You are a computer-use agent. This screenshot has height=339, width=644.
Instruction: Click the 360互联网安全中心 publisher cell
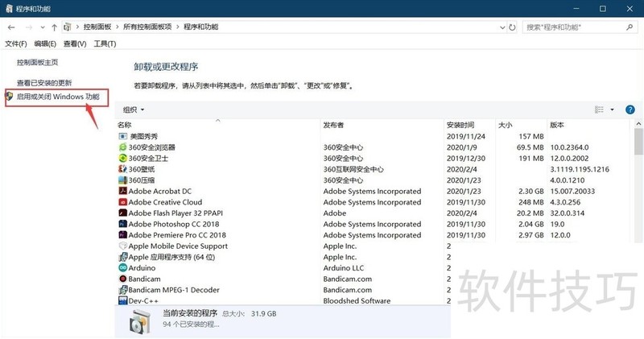tap(353, 169)
